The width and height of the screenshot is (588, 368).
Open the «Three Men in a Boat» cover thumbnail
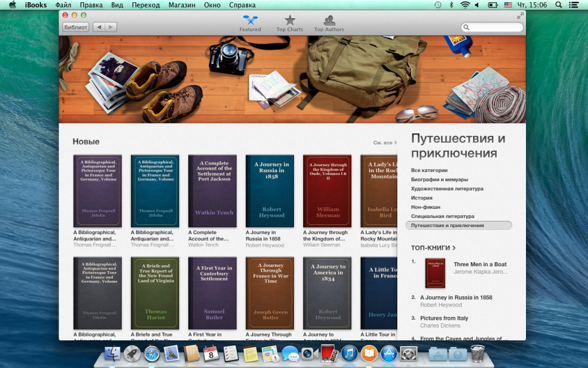pyautogui.click(x=435, y=273)
